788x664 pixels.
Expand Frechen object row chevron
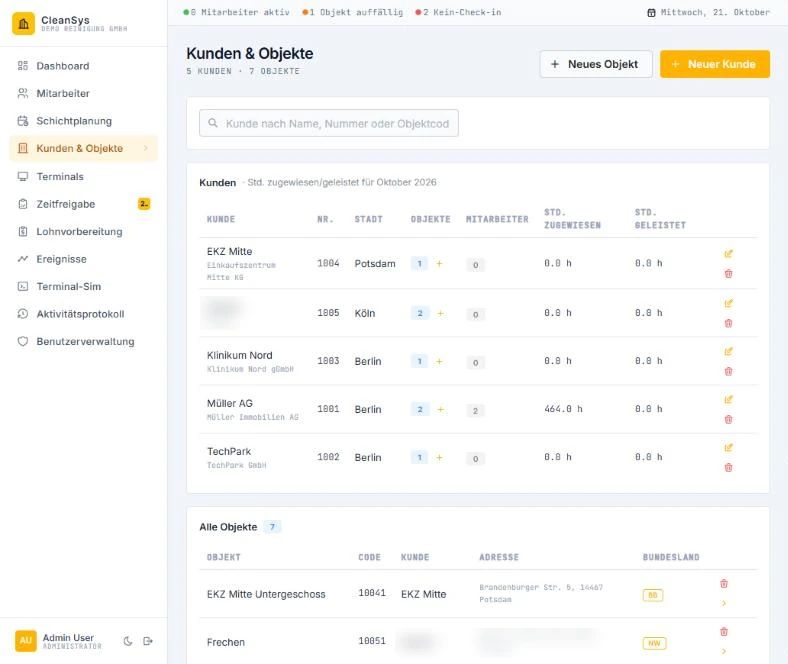pyautogui.click(x=724, y=651)
